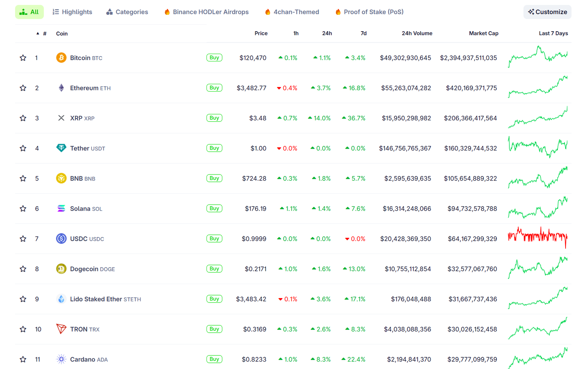Click the Solana logo icon
This screenshot has height=369, width=588.
[x=61, y=208]
